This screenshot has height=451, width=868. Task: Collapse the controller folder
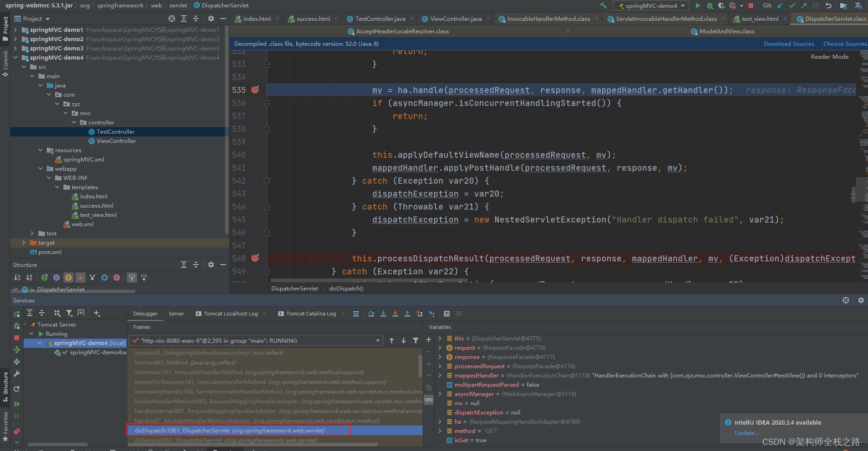74,122
